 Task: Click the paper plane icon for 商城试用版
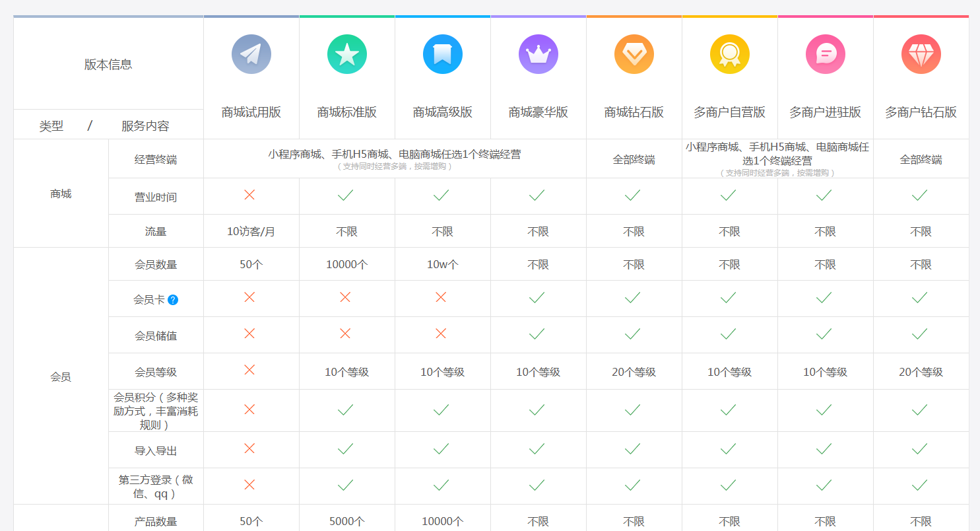point(251,54)
